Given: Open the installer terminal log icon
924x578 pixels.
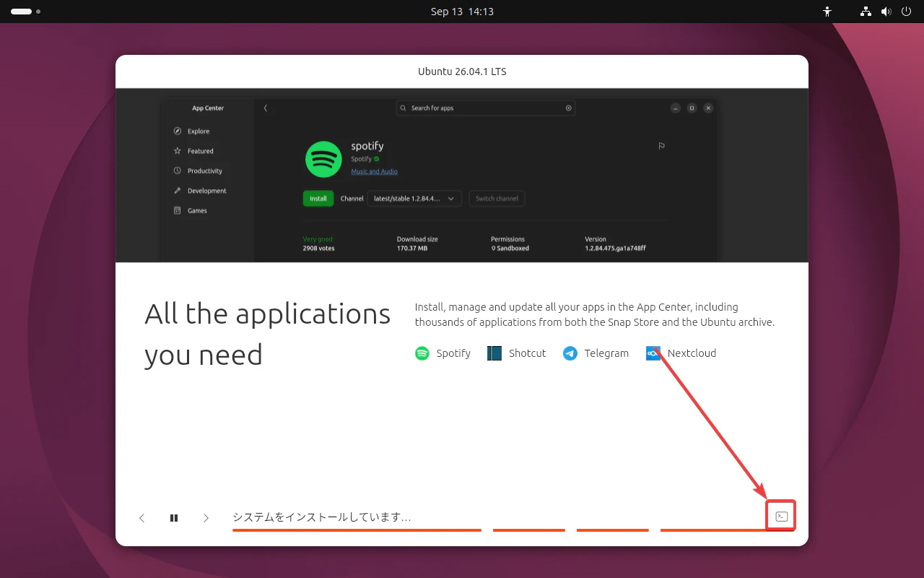Looking at the screenshot, I should pos(781,517).
